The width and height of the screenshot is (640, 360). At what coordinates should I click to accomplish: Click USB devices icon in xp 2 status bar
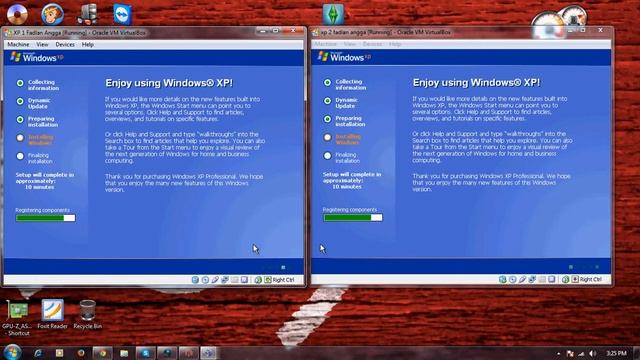[x=522, y=279]
